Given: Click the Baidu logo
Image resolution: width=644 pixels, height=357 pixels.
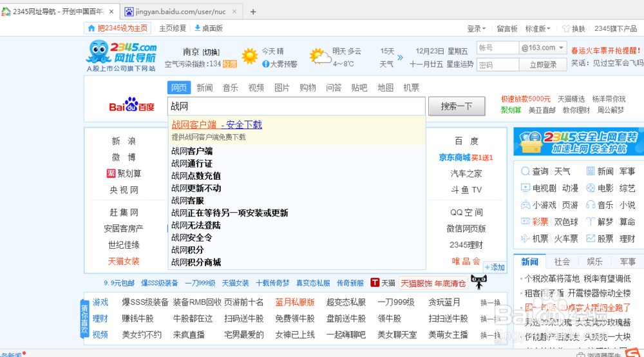Looking at the screenshot, I should [131, 105].
